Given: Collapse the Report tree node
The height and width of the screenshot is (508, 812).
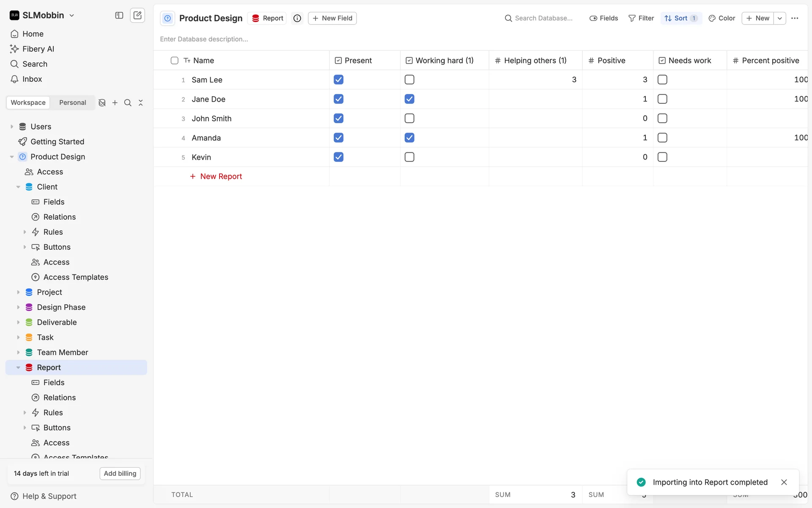Looking at the screenshot, I should tap(18, 367).
